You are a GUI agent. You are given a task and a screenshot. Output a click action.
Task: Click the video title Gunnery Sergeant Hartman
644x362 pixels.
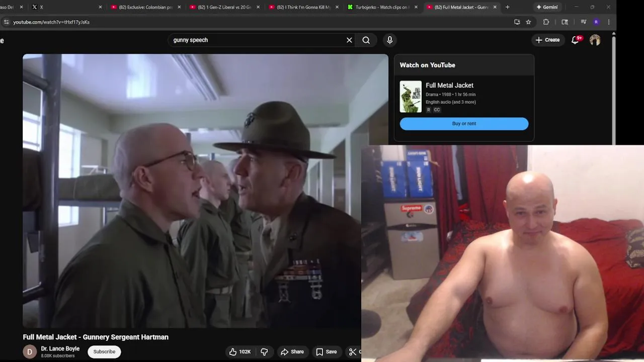click(96, 337)
